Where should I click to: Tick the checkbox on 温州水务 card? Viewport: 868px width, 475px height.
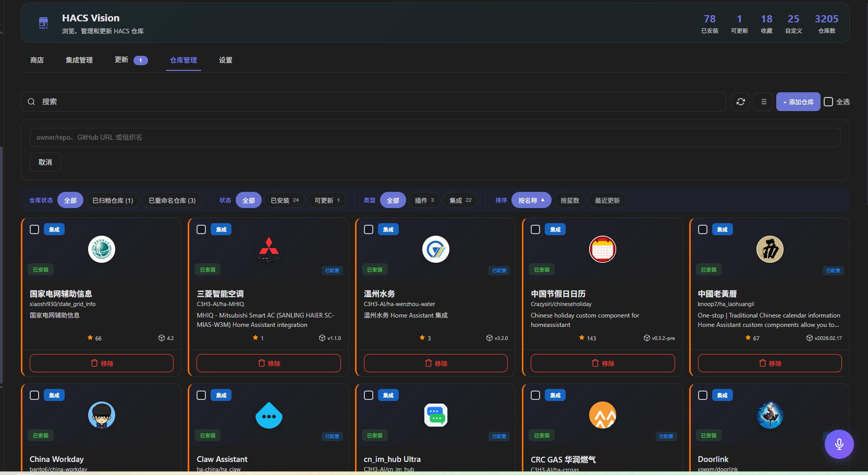(x=369, y=229)
